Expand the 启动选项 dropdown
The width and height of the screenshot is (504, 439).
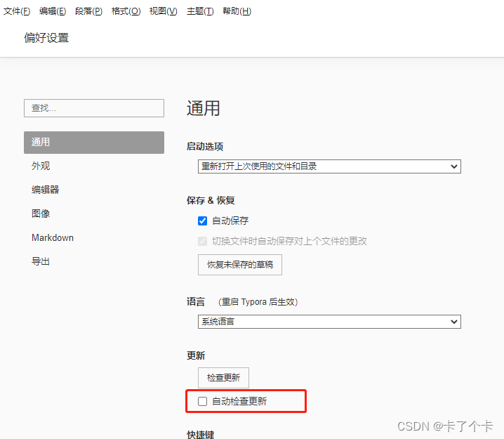(x=329, y=166)
